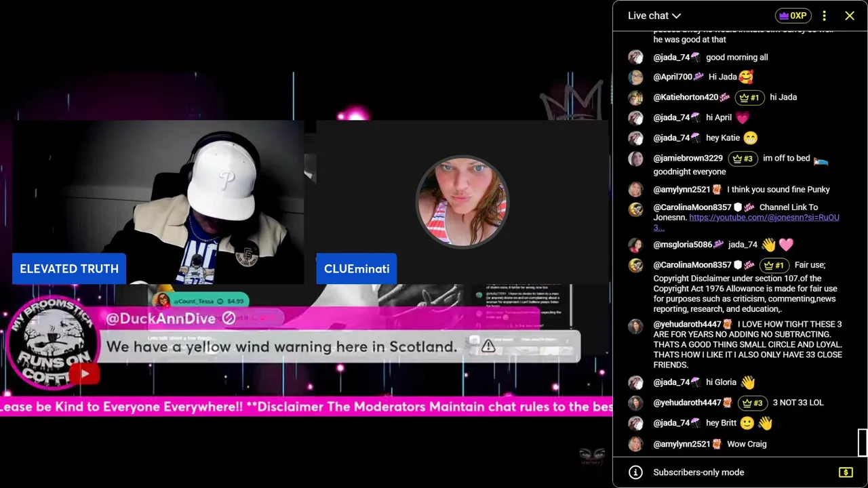The height and width of the screenshot is (488, 868).
Task: Open live chat more options menu
Action: pos(824,16)
